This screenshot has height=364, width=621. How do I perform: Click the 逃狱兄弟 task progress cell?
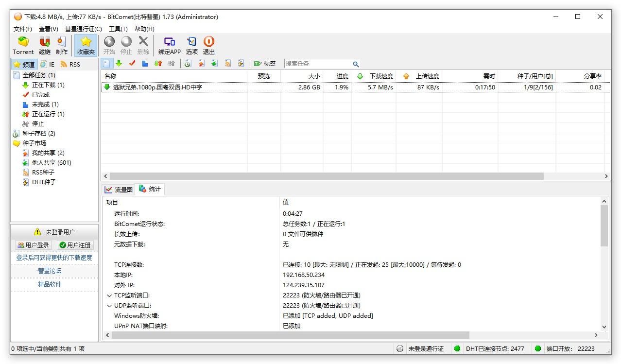(x=342, y=87)
